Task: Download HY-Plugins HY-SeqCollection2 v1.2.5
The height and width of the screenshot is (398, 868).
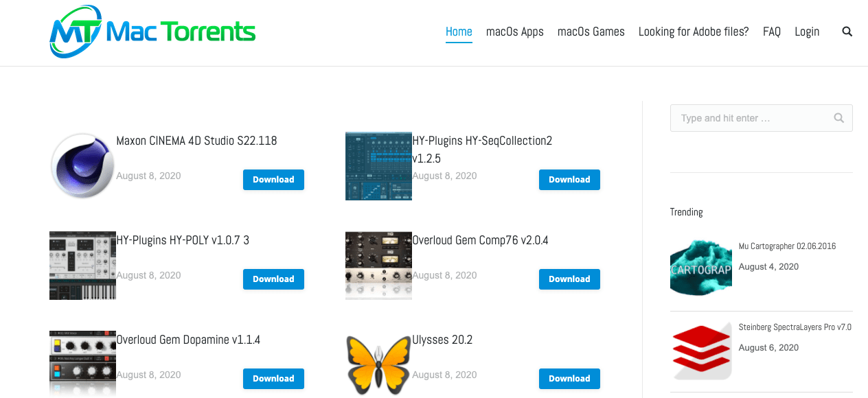Action: point(569,180)
